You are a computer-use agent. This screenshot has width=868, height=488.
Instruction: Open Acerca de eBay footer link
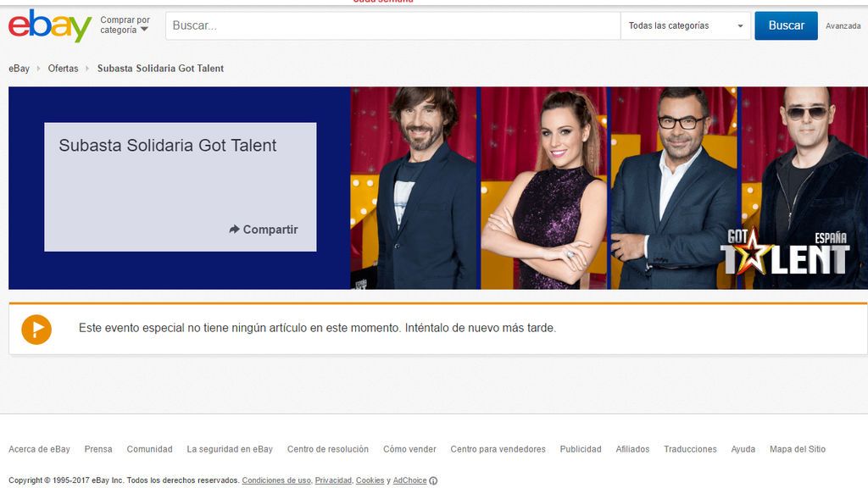click(x=39, y=449)
